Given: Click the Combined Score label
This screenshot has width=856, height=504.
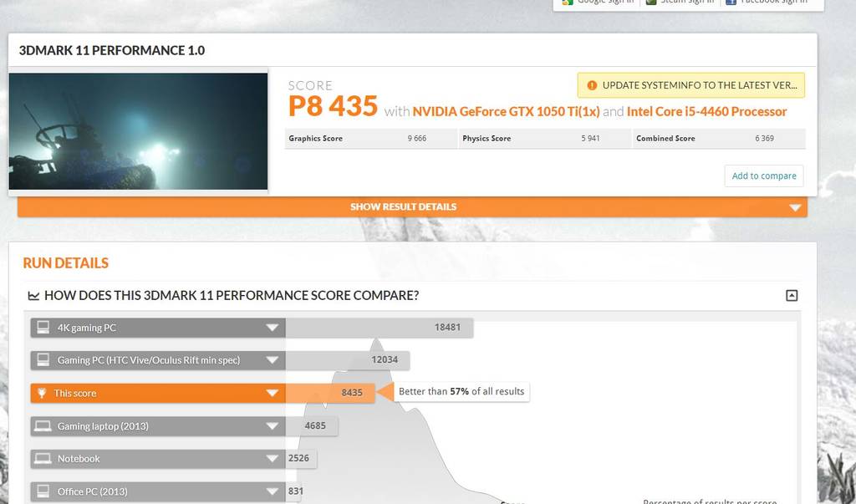Looking at the screenshot, I should 665,138.
